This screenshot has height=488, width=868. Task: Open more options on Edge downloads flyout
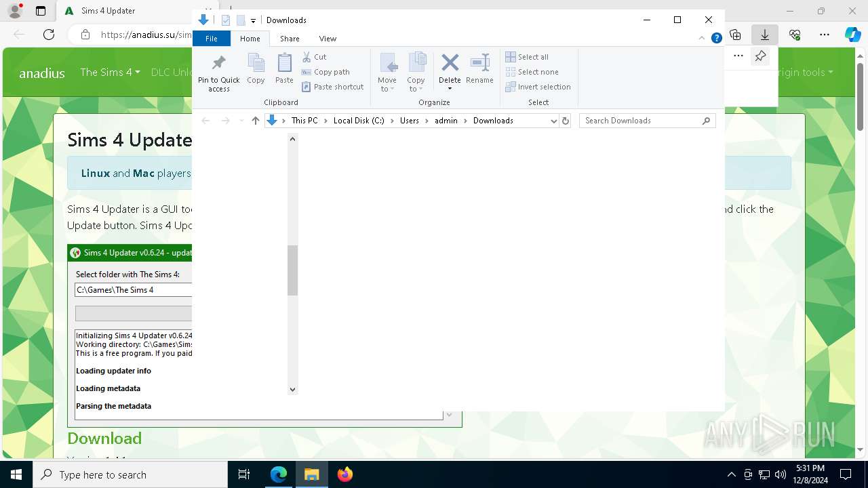pyautogui.click(x=738, y=56)
